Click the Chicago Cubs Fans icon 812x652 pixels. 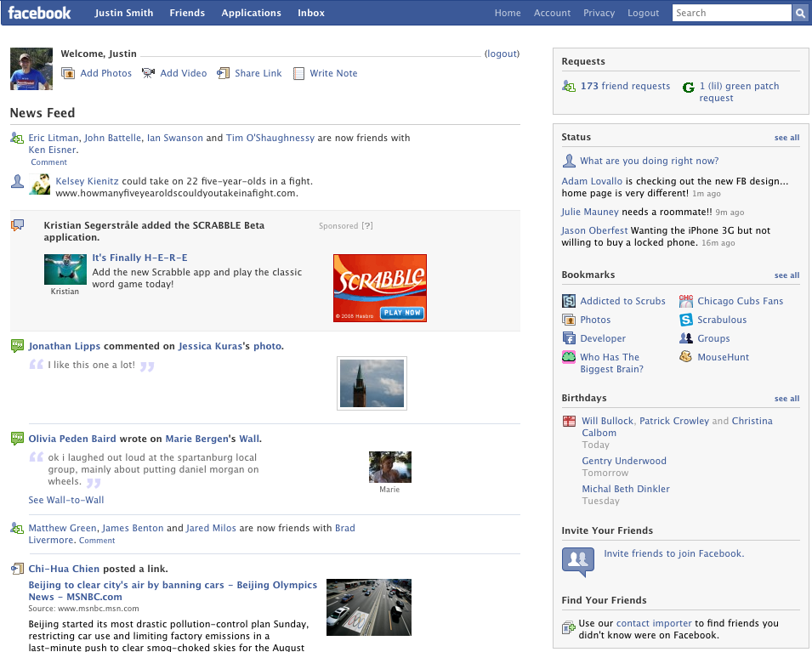click(x=686, y=301)
